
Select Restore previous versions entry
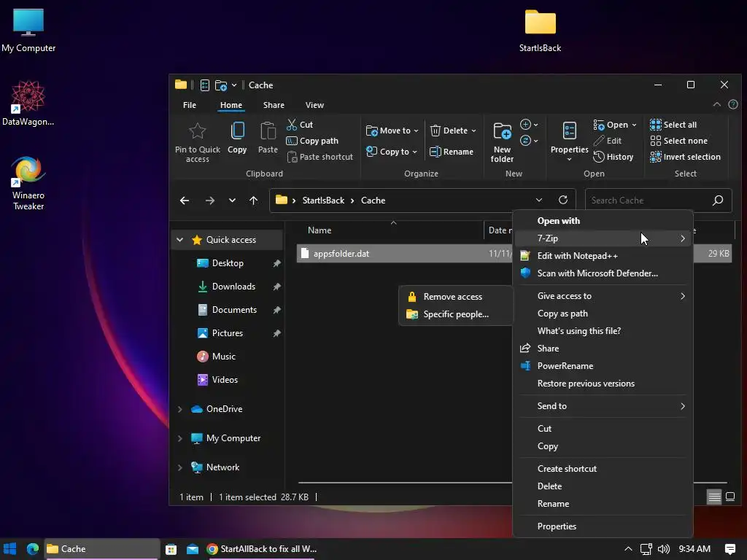tap(603, 384)
